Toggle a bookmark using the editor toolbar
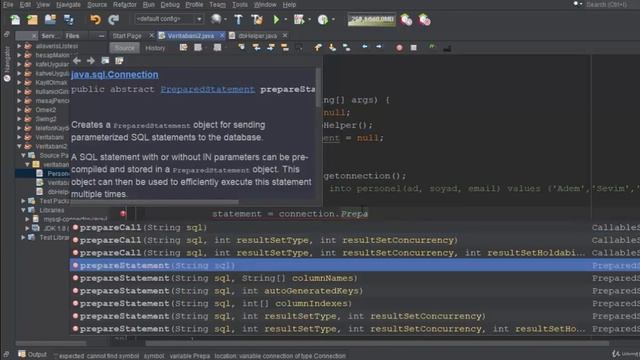 pos(347,48)
